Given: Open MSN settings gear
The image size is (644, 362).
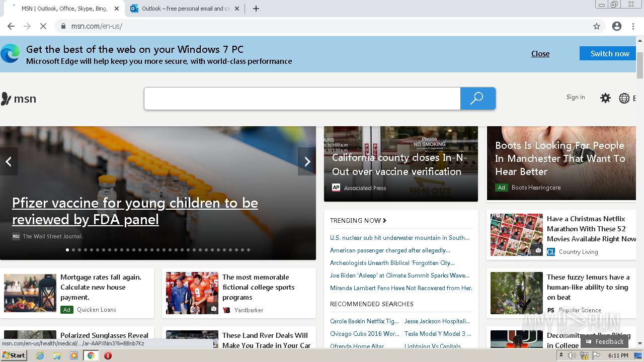Looking at the screenshot, I should tap(605, 98).
